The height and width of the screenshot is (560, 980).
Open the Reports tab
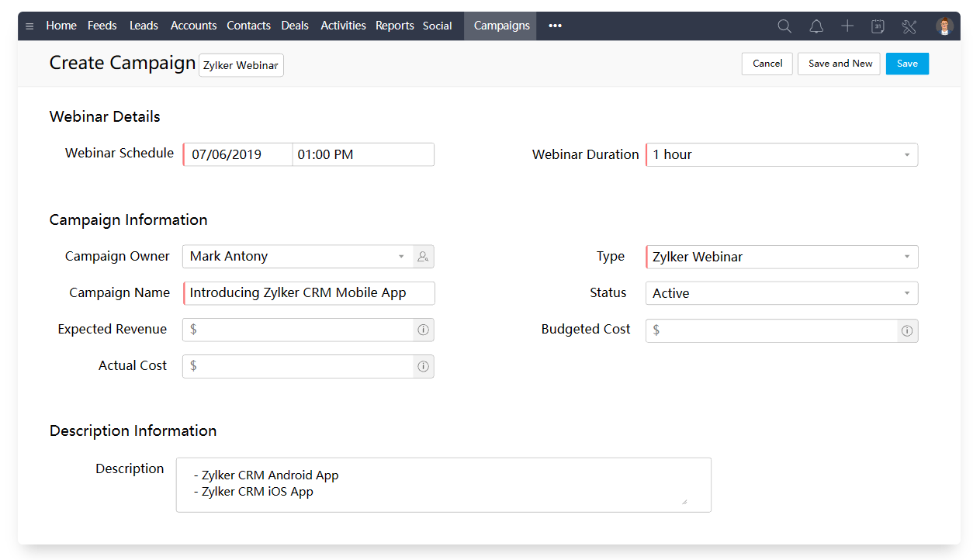[x=395, y=26]
